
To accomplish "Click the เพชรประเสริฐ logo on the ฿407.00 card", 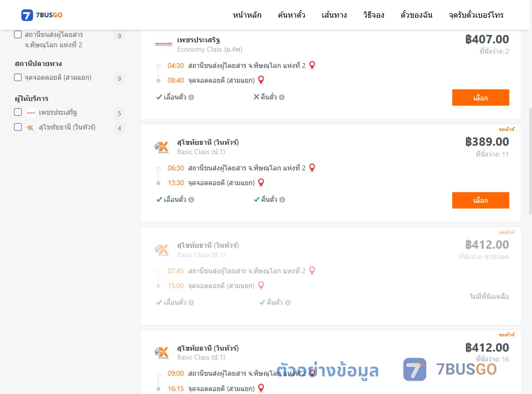I will pyautogui.click(x=164, y=44).
